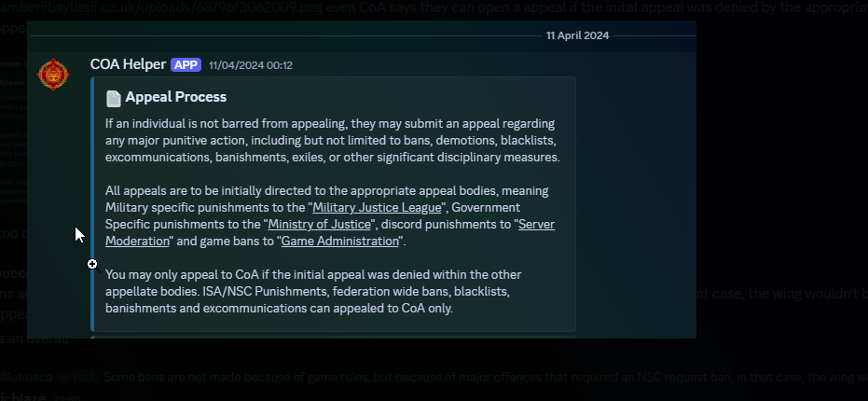Open the Ministry of Justice link

(320, 225)
